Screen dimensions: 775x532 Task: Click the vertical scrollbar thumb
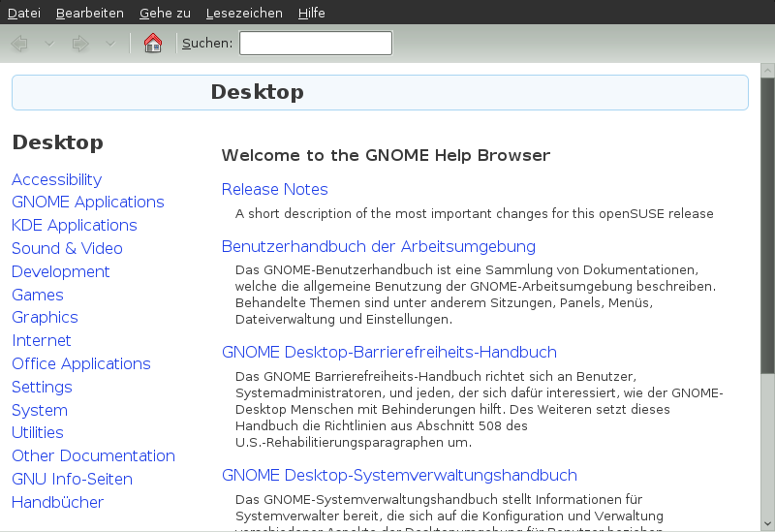tap(767, 225)
